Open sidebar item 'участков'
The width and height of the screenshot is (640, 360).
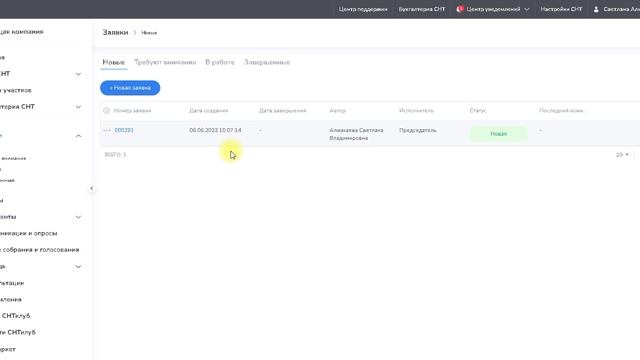click(x=16, y=90)
